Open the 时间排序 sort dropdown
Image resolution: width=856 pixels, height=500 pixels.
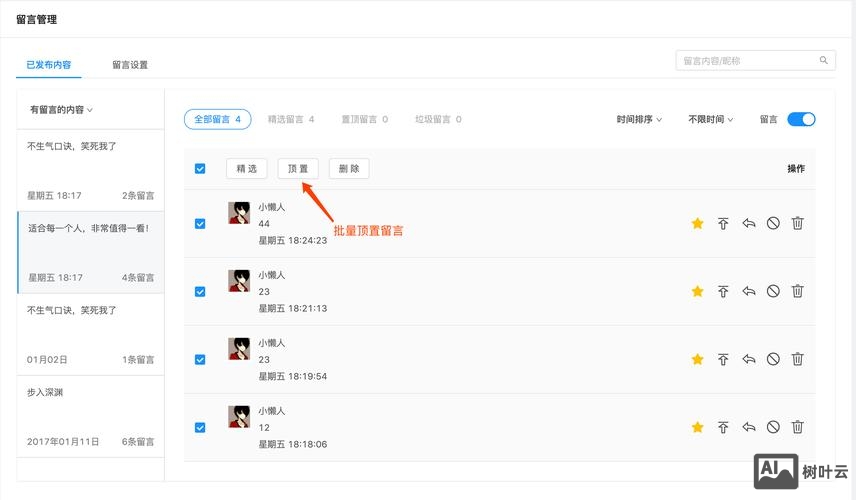tap(639, 120)
